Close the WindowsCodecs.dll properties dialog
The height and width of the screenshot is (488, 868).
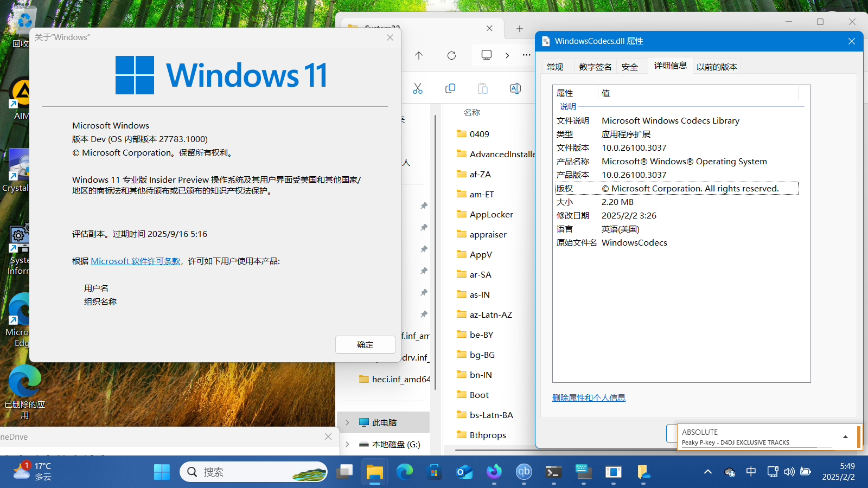click(852, 41)
